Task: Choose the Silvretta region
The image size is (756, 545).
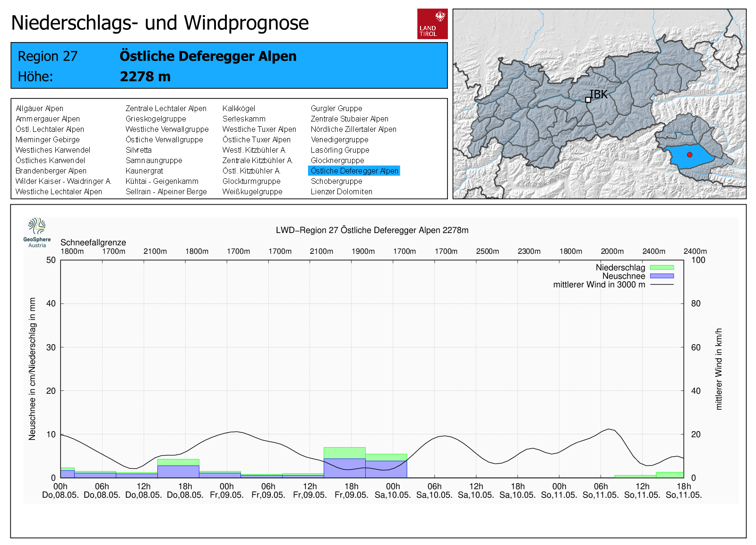Action: click(138, 150)
